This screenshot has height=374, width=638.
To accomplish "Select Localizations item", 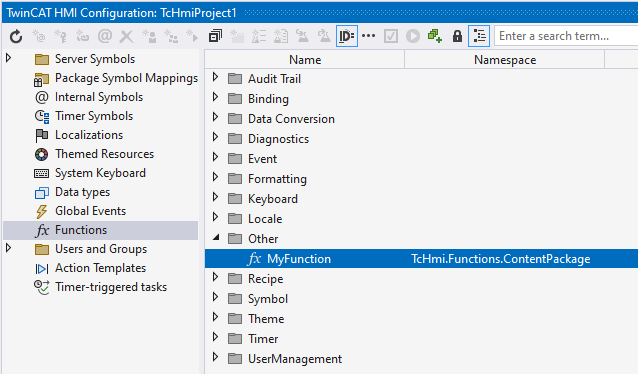I will (x=89, y=135).
